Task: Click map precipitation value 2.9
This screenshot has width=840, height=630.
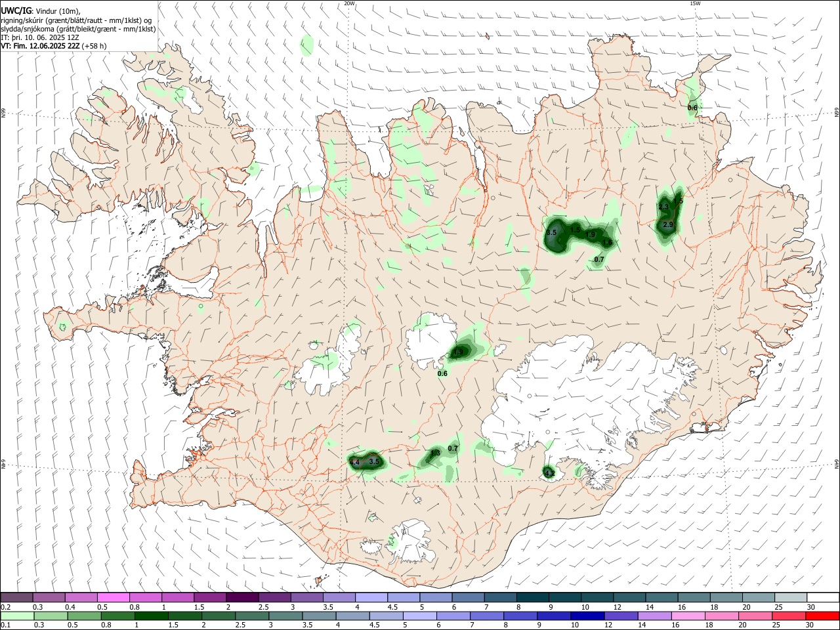Action: [x=668, y=224]
